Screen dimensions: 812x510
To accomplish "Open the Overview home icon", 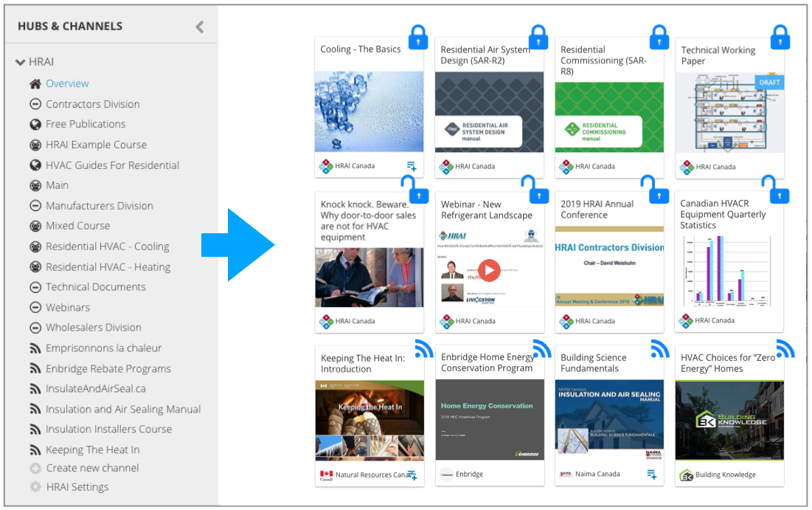I will tap(35, 83).
